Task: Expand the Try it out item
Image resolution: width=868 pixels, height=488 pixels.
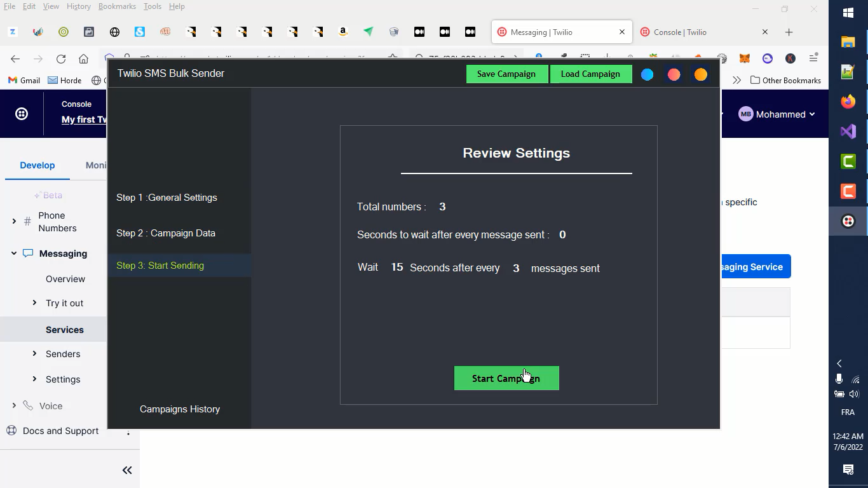Action: [34, 302]
